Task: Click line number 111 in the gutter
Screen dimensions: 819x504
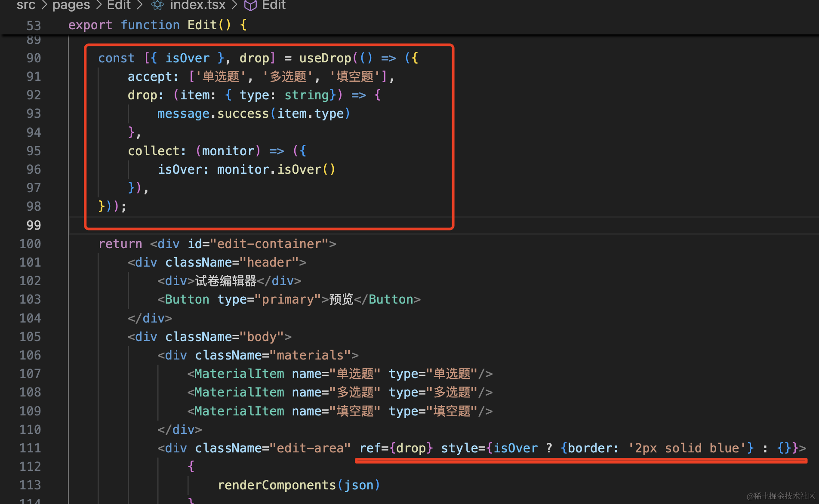Action: click(30, 448)
